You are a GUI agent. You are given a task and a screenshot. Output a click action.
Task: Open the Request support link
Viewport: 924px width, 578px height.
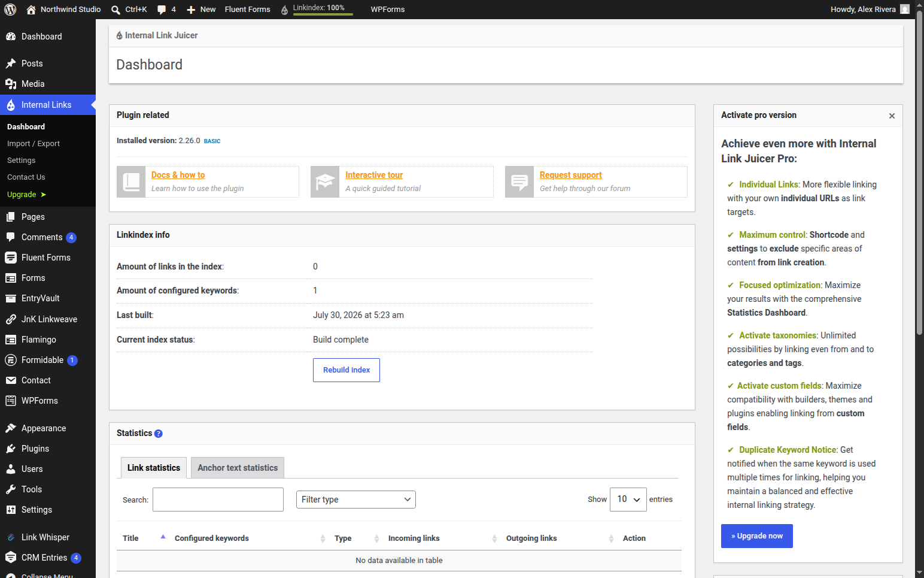tap(571, 175)
